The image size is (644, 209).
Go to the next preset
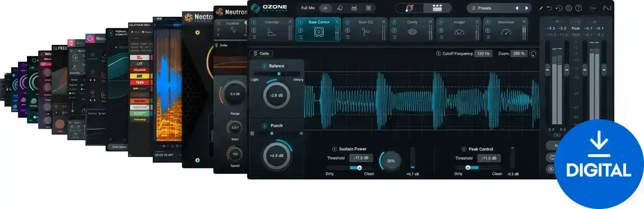[527, 8]
